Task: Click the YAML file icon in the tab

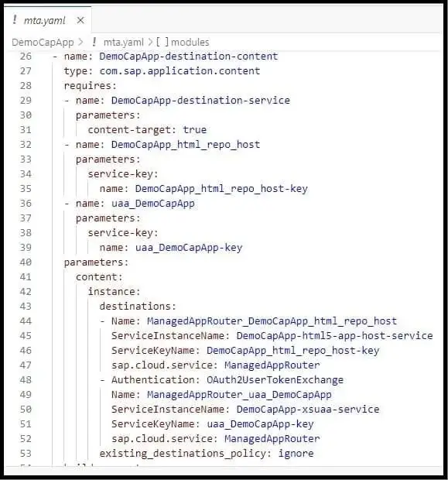Action: (x=15, y=20)
